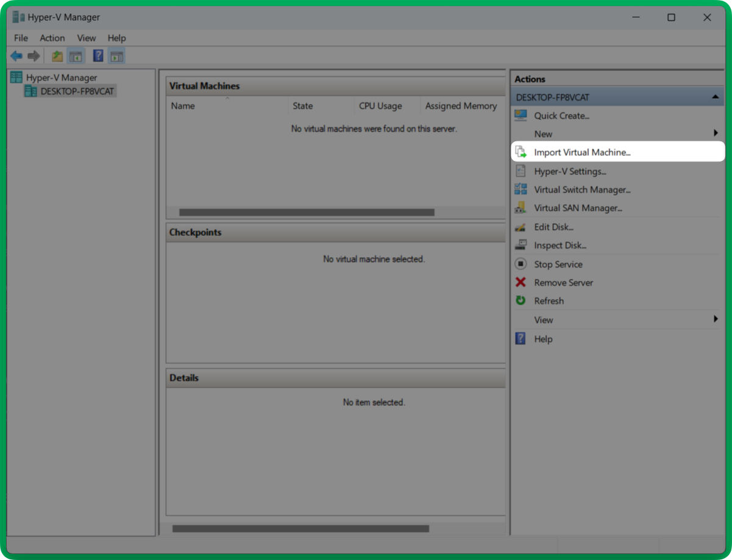Open the Help menu in menu bar
Viewport: 732px width, 560px height.
tap(116, 38)
